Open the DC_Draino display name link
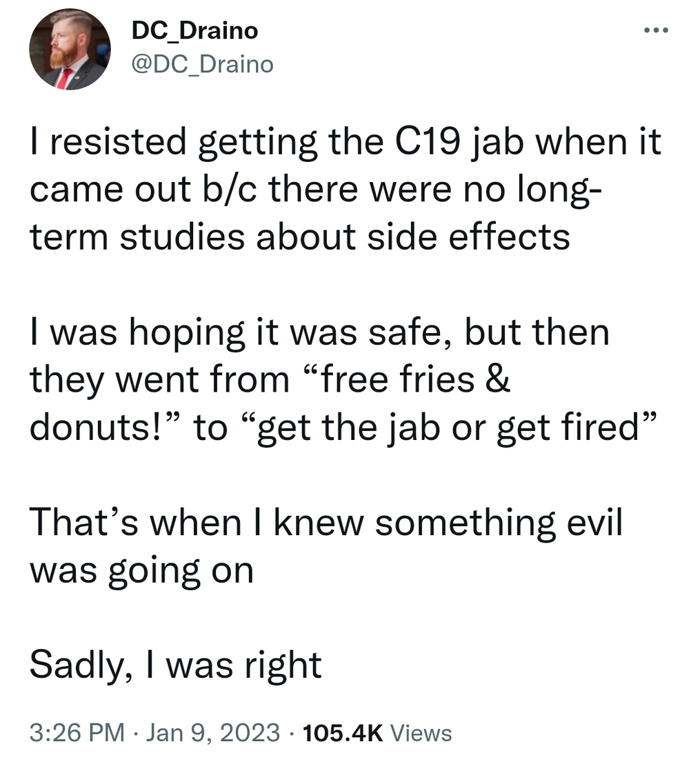 pyautogui.click(x=194, y=31)
